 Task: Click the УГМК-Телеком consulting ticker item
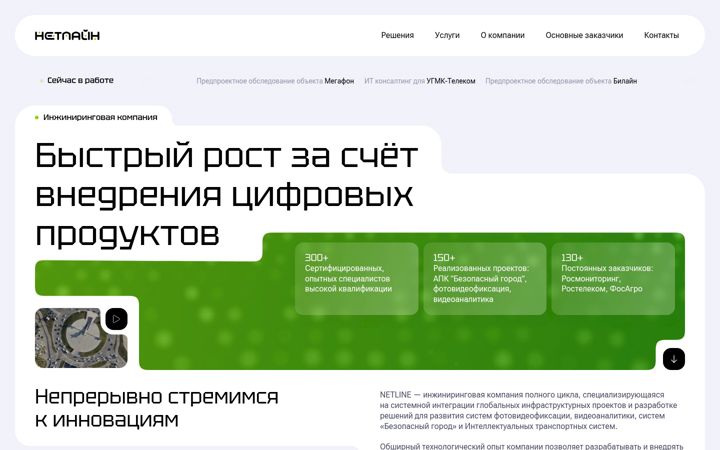pos(420,81)
